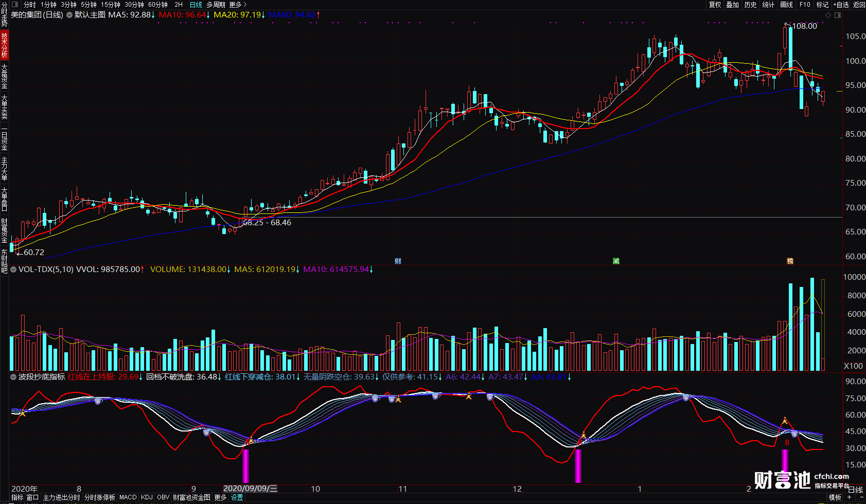This screenshot has width=866, height=504.
Task: Open 大单资金 sidebar tab
Action: click(4, 76)
